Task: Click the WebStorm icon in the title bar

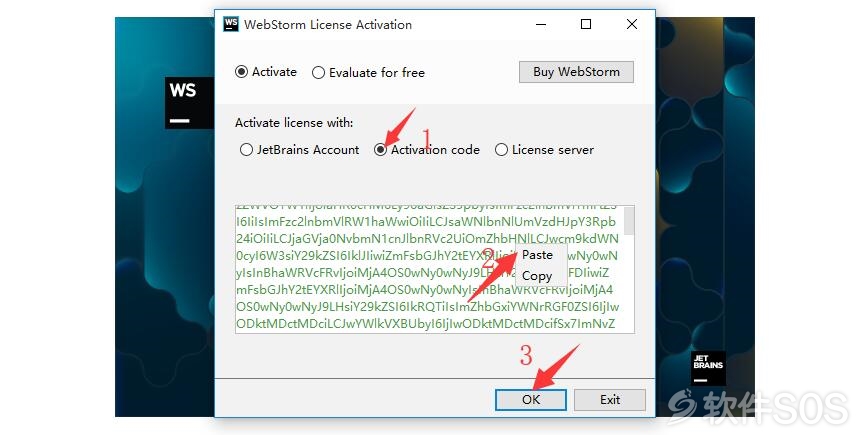Action: [x=231, y=24]
